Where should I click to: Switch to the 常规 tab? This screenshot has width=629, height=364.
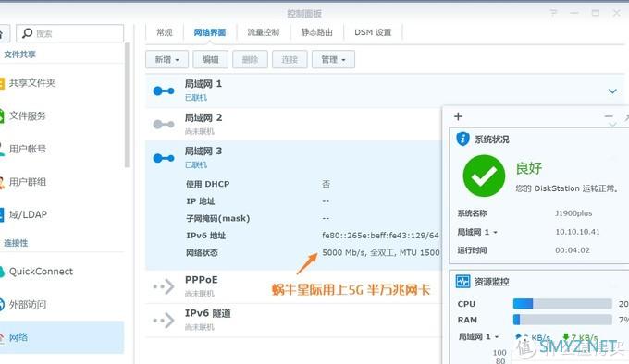tap(164, 32)
